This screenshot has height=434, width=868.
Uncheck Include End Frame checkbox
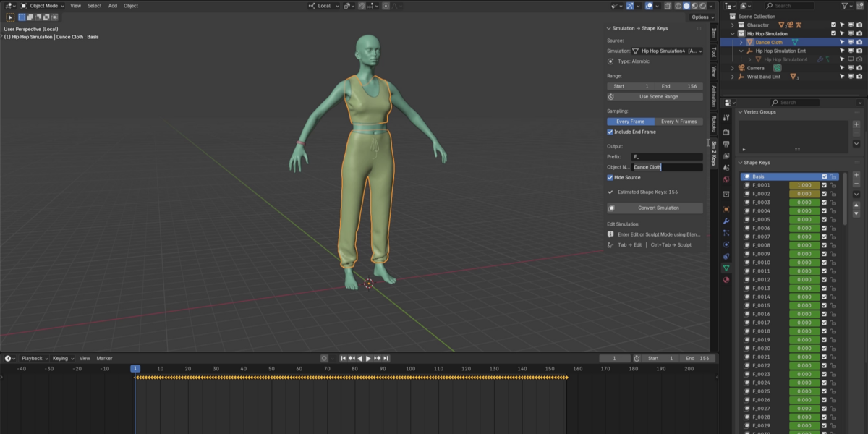610,132
